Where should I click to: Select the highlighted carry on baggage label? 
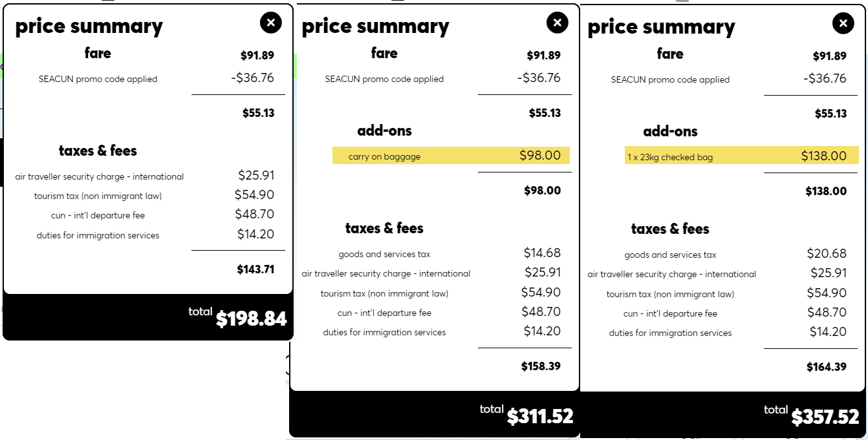(384, 156)
